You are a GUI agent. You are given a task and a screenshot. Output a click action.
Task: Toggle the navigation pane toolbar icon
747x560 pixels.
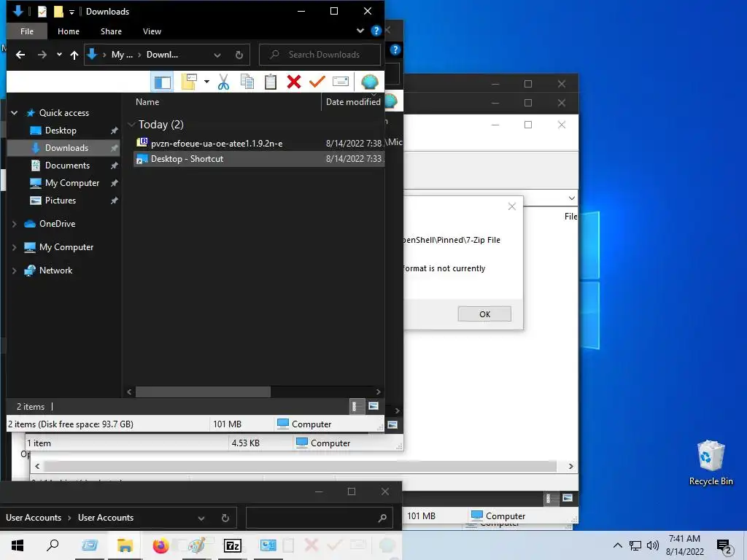[162, 82]
